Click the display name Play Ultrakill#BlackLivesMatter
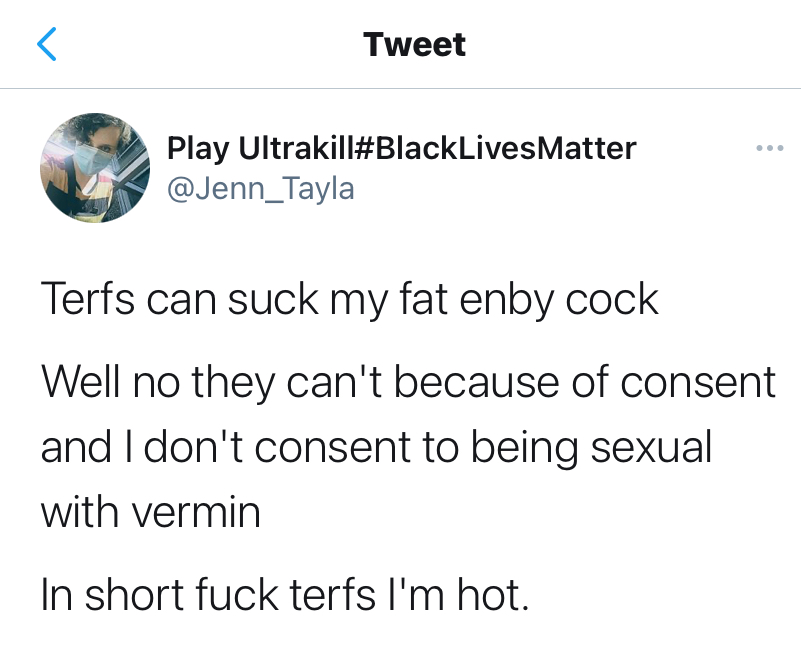Viewport: 801px width, 653px height. (401, 149)
